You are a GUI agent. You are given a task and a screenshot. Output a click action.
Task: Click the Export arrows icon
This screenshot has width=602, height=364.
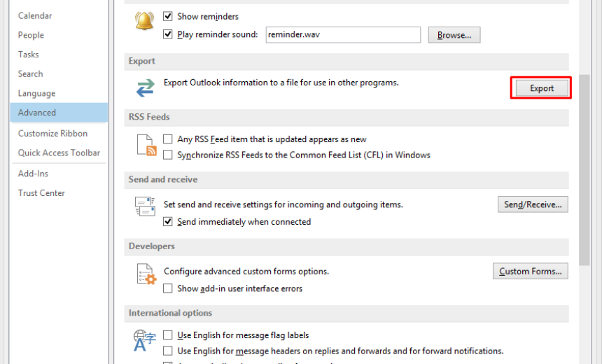coord(145,87)
